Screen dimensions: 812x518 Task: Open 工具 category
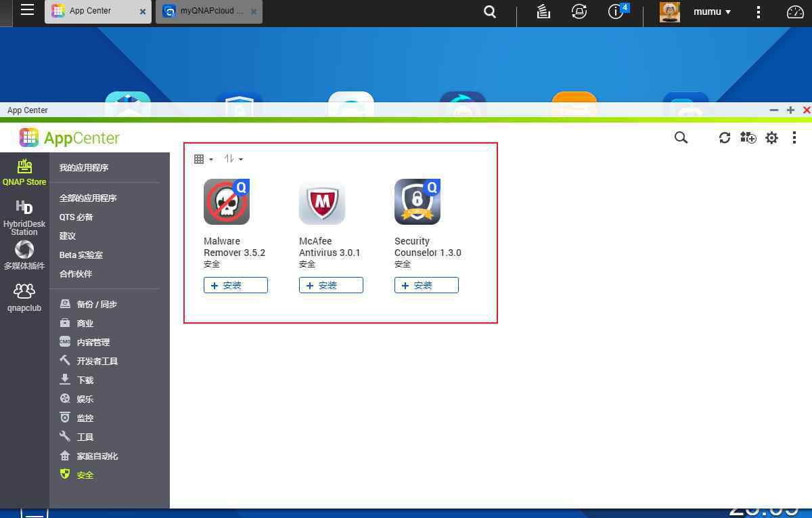coord(76,437)
